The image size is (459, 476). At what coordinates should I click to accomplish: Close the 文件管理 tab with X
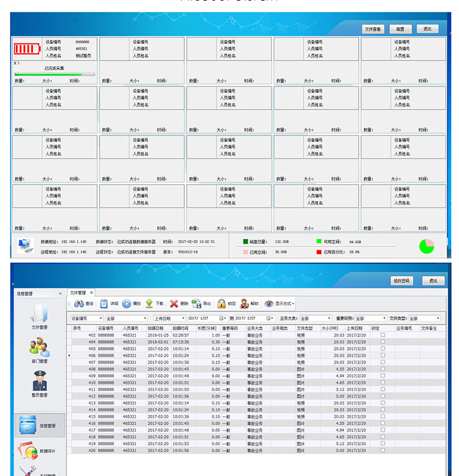[91, 292]
